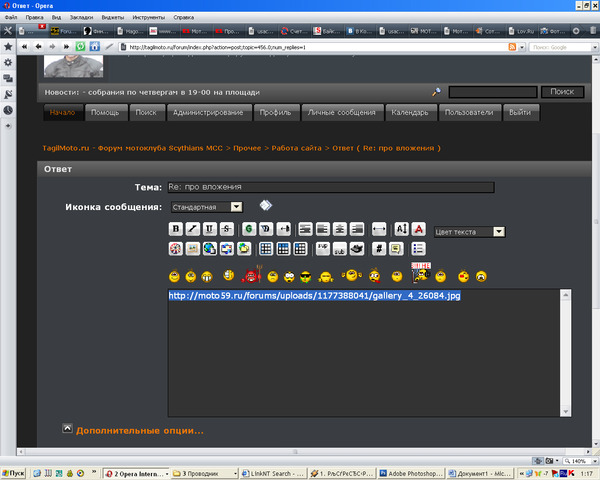Viewport: 600px width, 480px height.
Task: Apply underline formatting in post editor
Action: pyautogui.click(x=209, y=229)
